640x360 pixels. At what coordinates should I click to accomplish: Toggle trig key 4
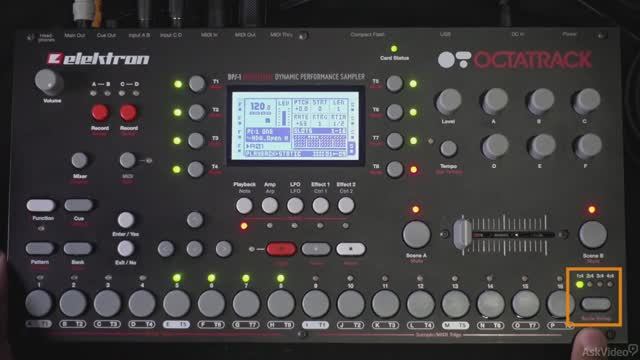coord(142,304)
